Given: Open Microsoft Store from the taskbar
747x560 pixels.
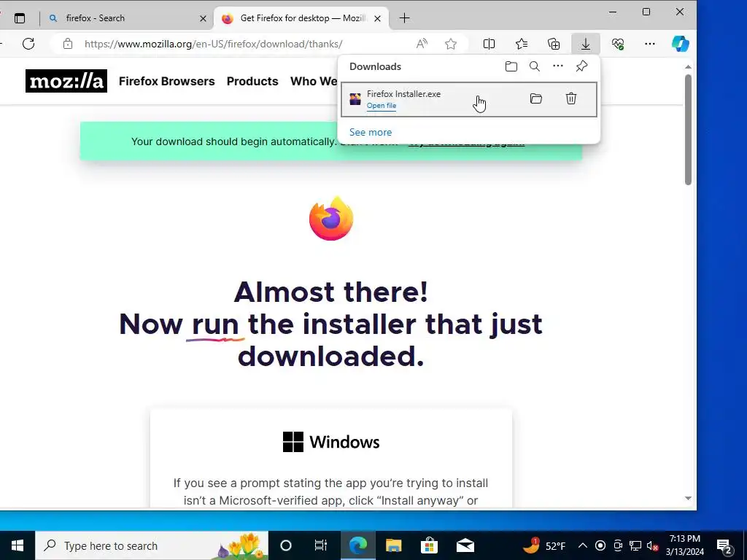Looking at the screenshot, I should [429, 545].
